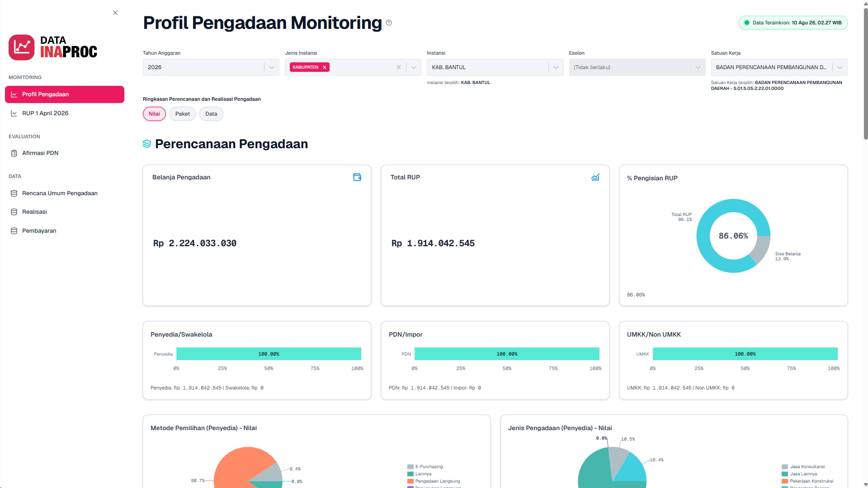This screenshot has height=488, width=868.
Task: Expand the Instansi dropdown arrow
Action: [556, 67]
